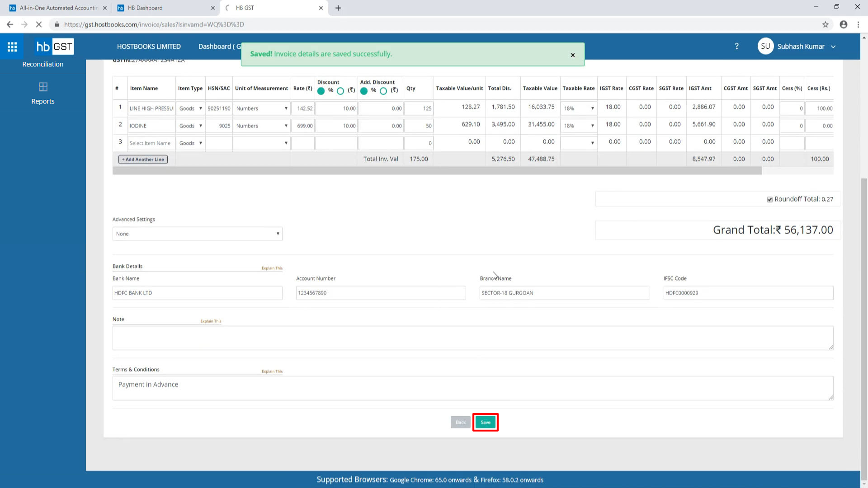Open Item Type dropdown for row 3
This screenshot has width=868, height=488.
tap(190, 143)
